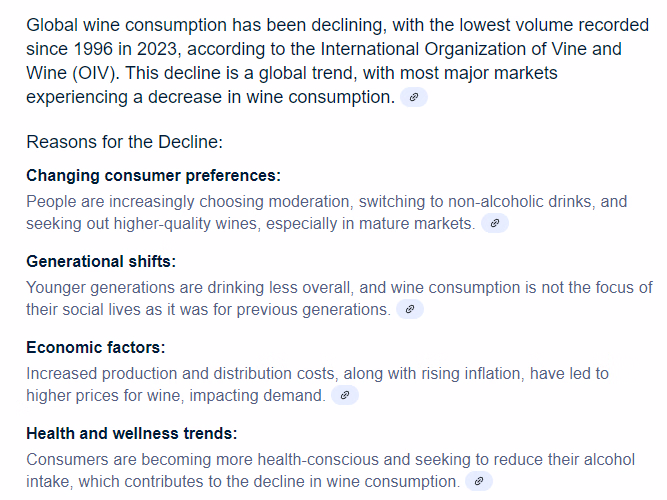
Task: Open source link icon after 'mature markets'
Action: (x=495, y=223)
